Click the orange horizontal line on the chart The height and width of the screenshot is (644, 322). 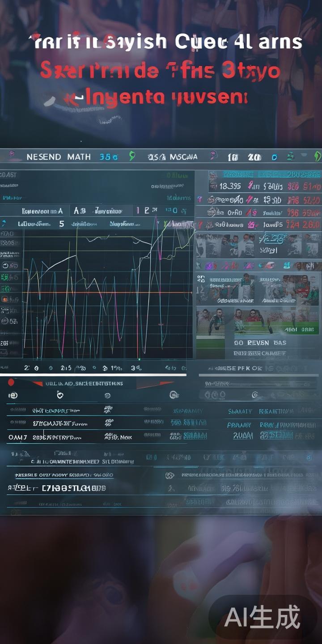click(x=107, y=293)
